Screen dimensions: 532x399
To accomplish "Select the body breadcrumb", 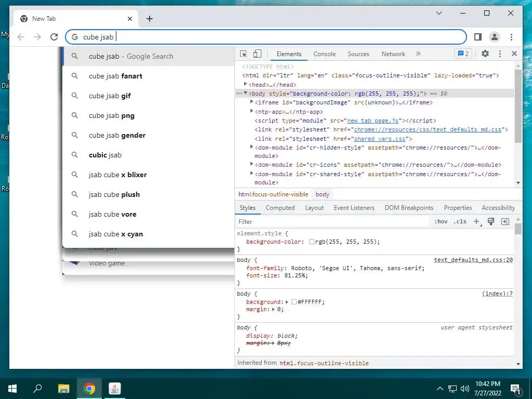I will pyautogui.click(x=322, y=194).
